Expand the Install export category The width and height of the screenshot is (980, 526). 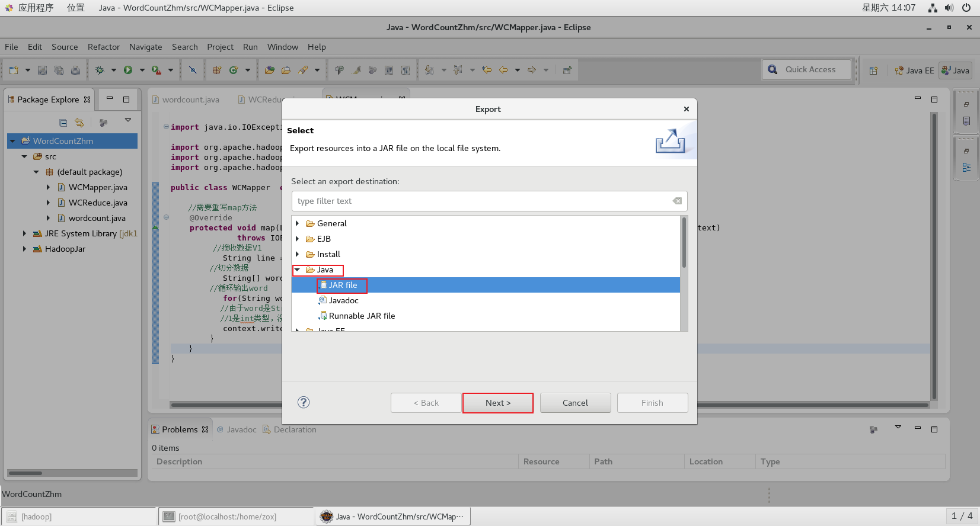pyautogui.click(x=298, y=254)
